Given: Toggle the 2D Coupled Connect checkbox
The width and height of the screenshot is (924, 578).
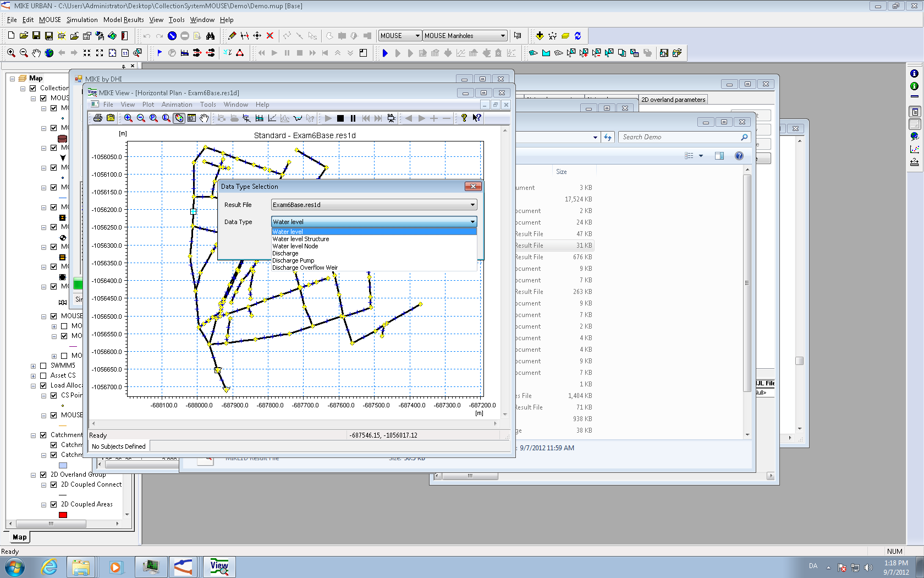Looking at the screenshot, I should [x=54, y=484].
